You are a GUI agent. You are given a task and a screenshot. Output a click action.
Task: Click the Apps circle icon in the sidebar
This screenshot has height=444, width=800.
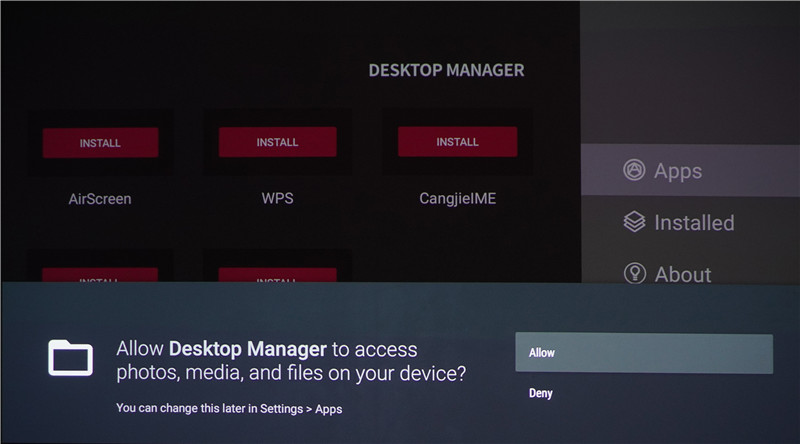pos(634,170)
